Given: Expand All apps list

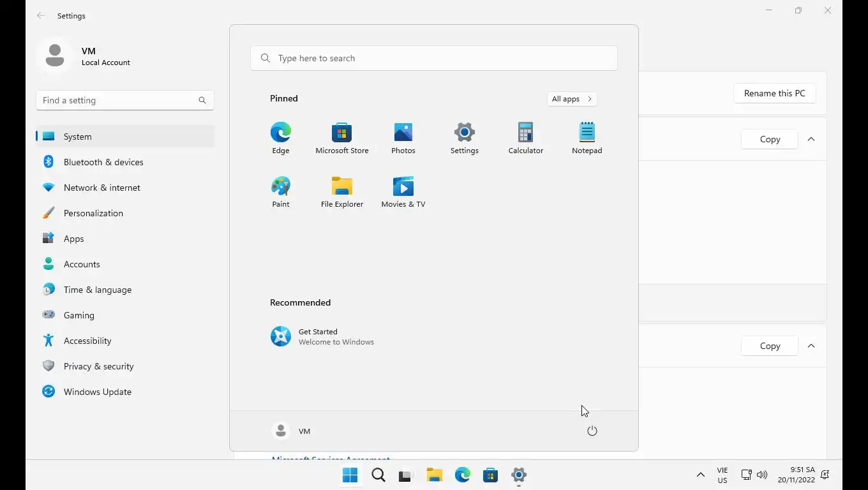Looking at the screenshot, I should [x=572, y=99].
